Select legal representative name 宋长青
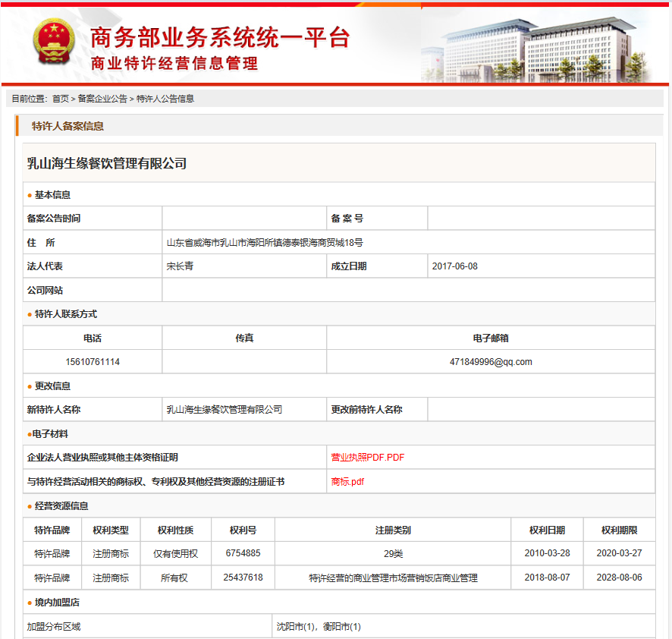Viewport: 672px width, 639px height. (x=180, y=266)
